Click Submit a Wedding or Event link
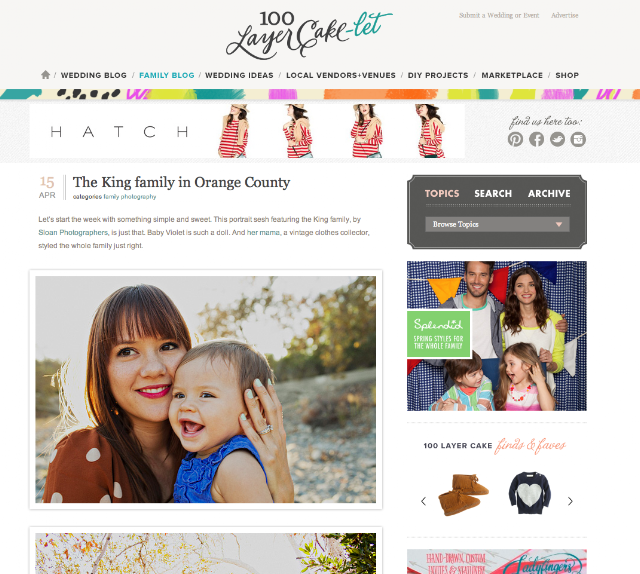The height and width of the screenshot is (574, 640). pyautogui.click(x=499, y=16)
